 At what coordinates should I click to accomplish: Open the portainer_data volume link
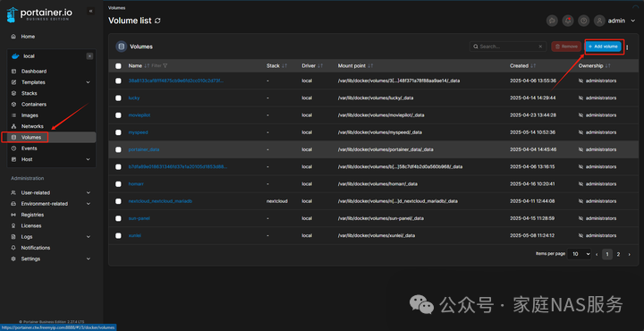(144, 150)
